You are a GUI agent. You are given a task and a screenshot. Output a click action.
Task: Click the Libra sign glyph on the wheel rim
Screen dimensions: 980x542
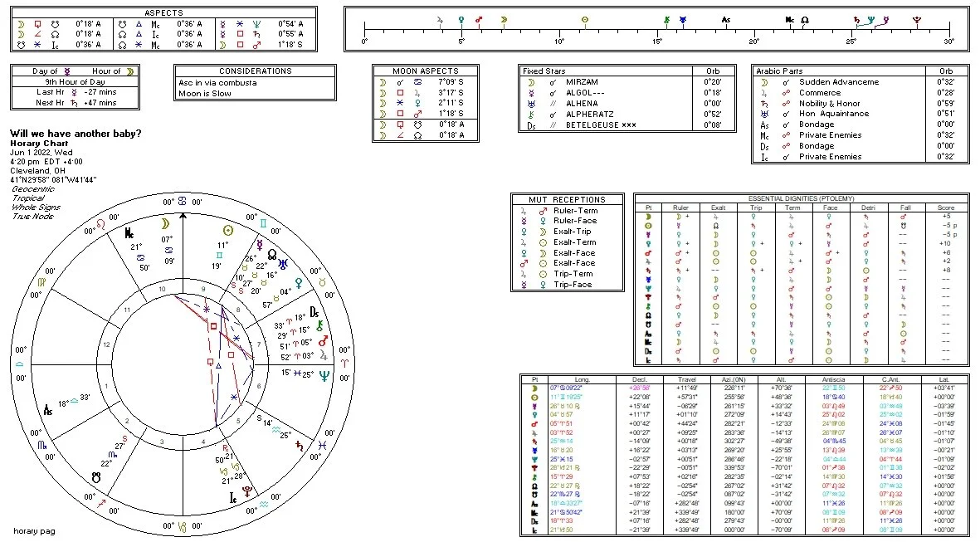(20, 364)
